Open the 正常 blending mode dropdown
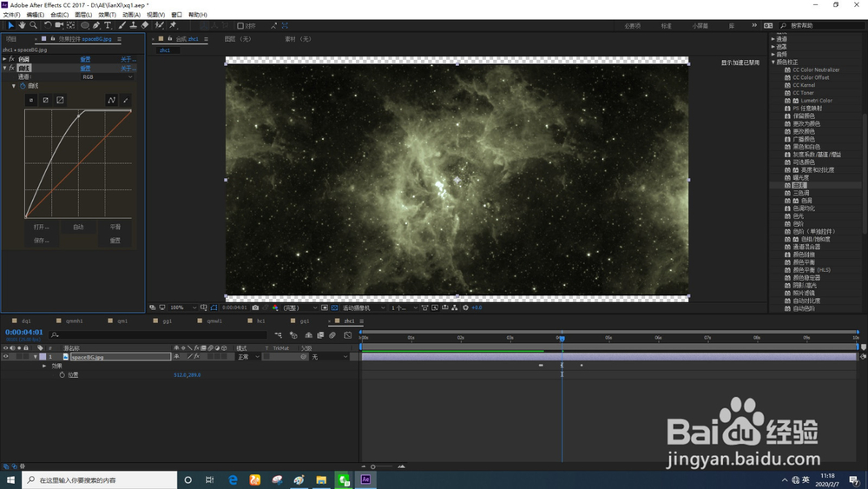868x489 pixels. (248, 357)
